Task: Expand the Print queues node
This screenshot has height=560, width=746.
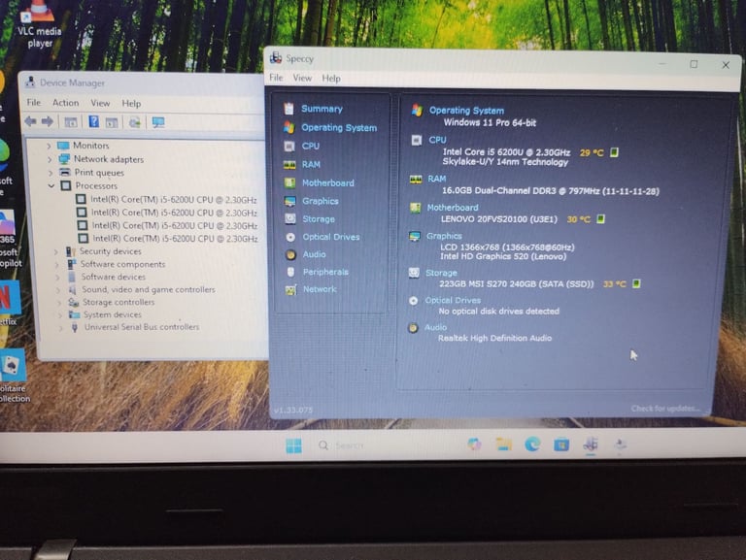Action: (51, 173)
